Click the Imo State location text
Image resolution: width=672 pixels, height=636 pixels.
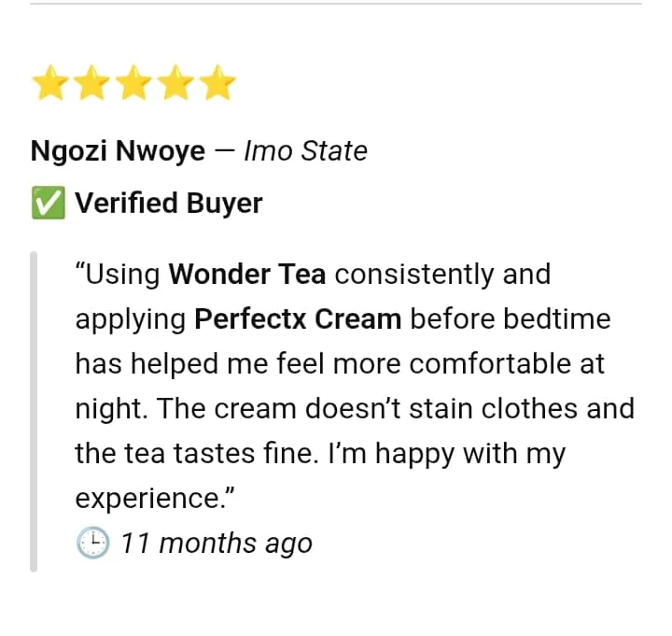coord(305,151)
